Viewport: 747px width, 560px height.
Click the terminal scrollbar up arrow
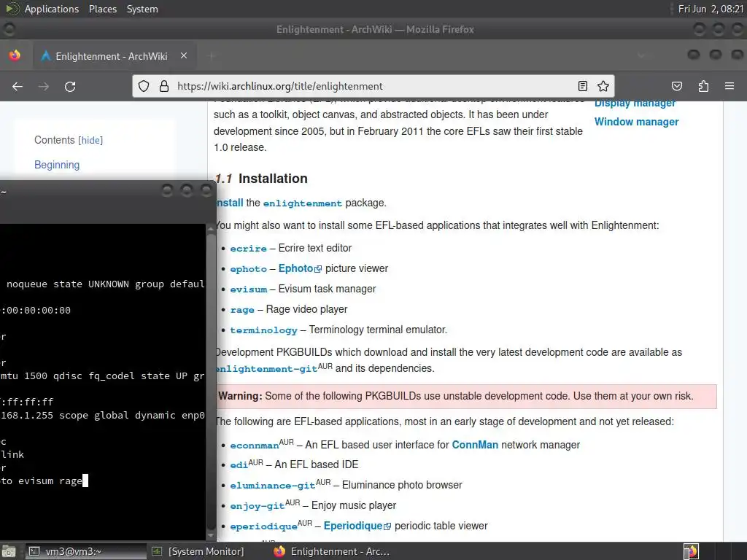click(212, 228)
